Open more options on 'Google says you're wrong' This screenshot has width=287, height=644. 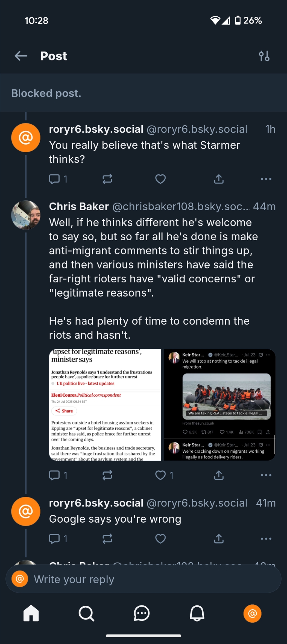tap(266, 539)
